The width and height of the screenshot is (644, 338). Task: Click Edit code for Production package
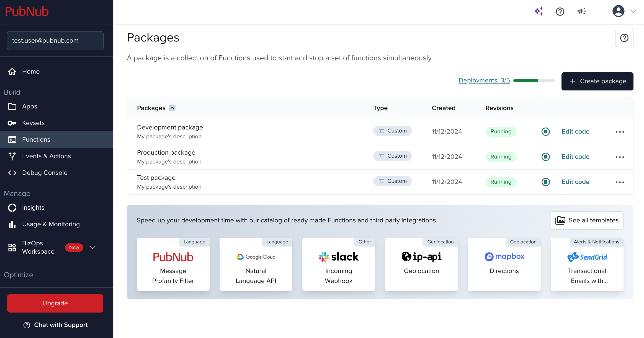click(575, 157)
